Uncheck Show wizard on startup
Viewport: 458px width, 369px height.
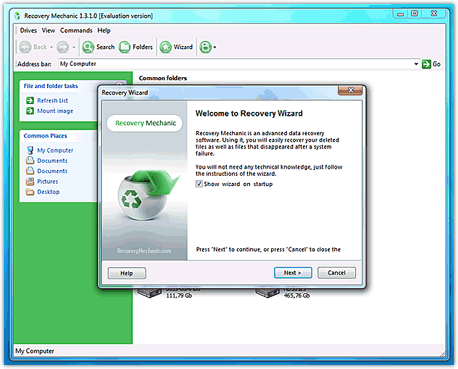tap(199, 184)
